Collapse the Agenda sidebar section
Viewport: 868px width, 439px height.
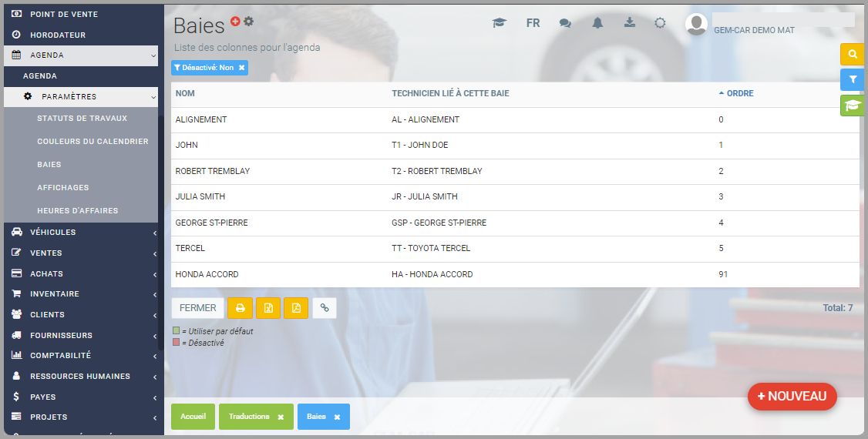(x=83, y=55)
